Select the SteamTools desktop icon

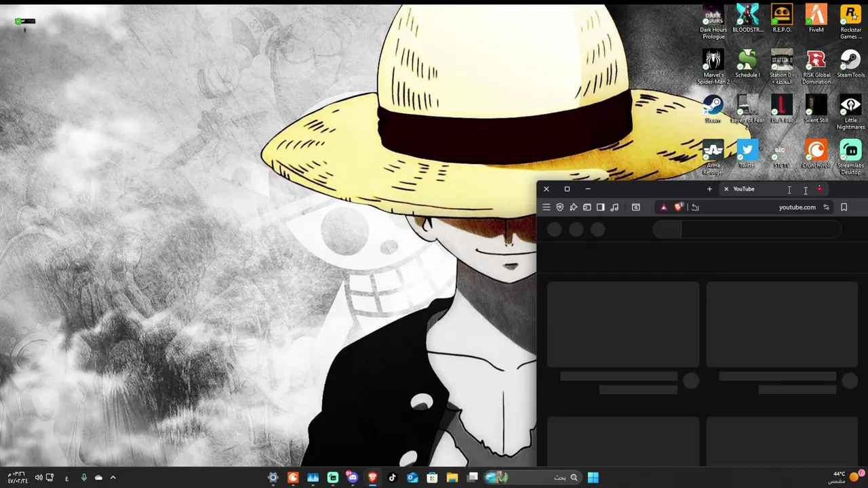[851, 64]
